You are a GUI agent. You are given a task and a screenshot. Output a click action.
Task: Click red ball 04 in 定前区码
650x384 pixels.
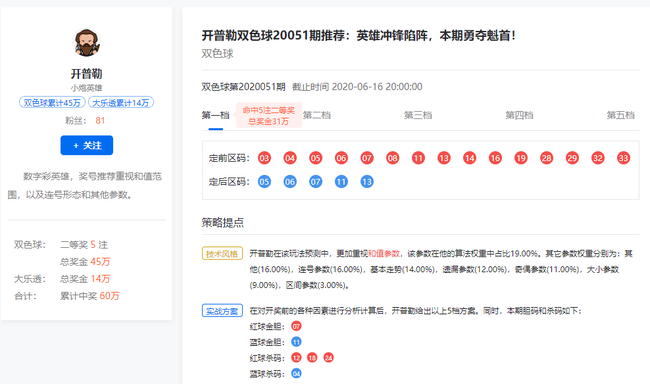click(x=290, y=158)
